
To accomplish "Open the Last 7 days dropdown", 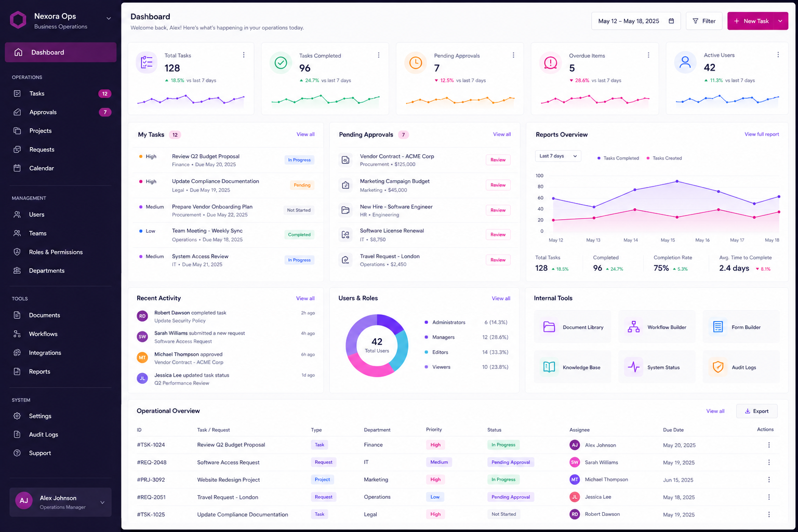I will pos(558,156).
